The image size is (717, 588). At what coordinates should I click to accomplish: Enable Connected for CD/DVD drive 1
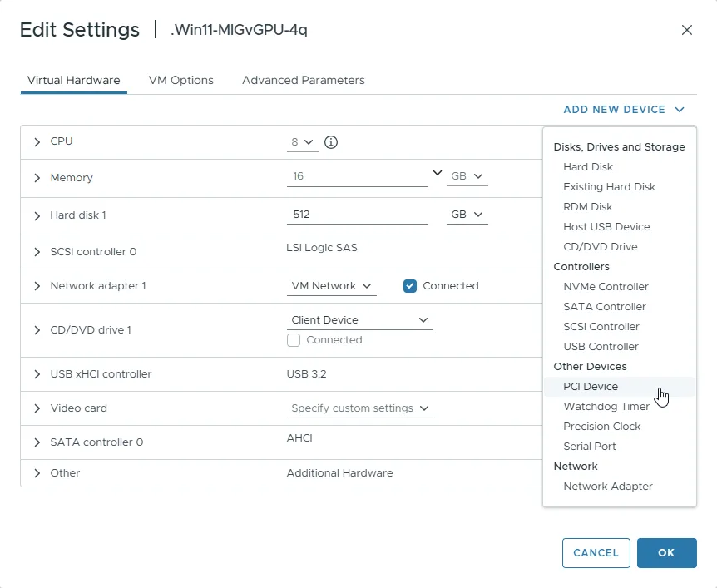click(293, 339)
